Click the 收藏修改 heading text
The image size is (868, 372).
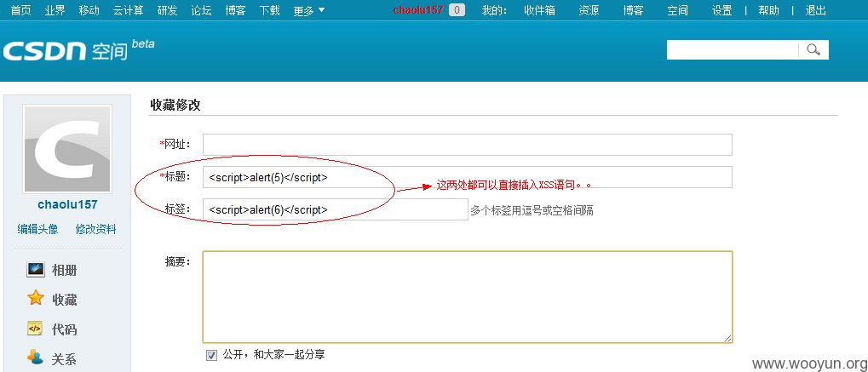tap(175, 106)
